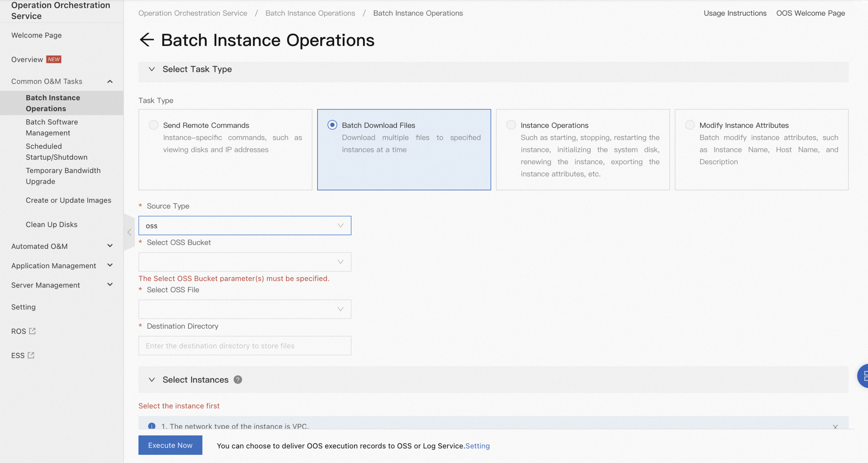This screenshot has height=463, width=868.
Task: Open Overview in the sidebar
Action: tap(27, 59)
